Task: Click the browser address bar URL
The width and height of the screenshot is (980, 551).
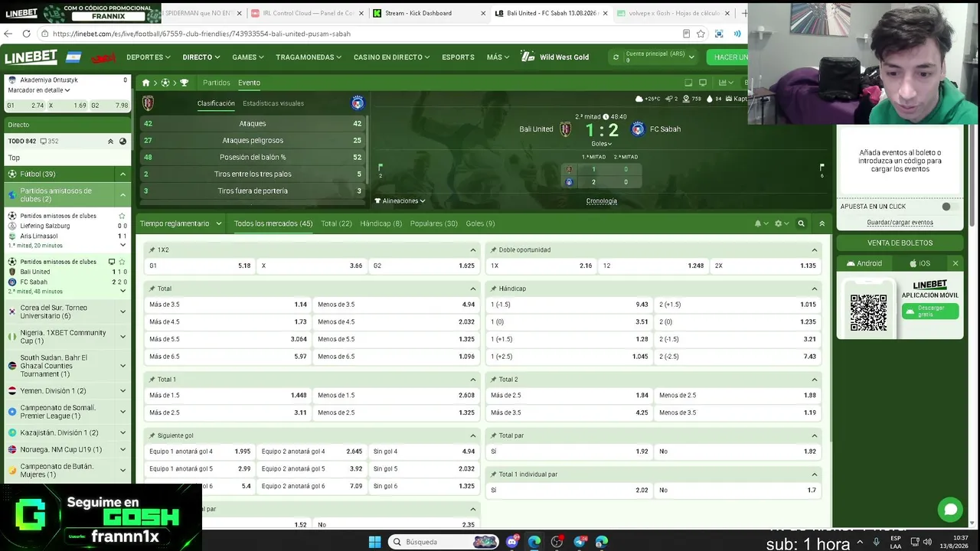Action: click(x=201, y=34)
